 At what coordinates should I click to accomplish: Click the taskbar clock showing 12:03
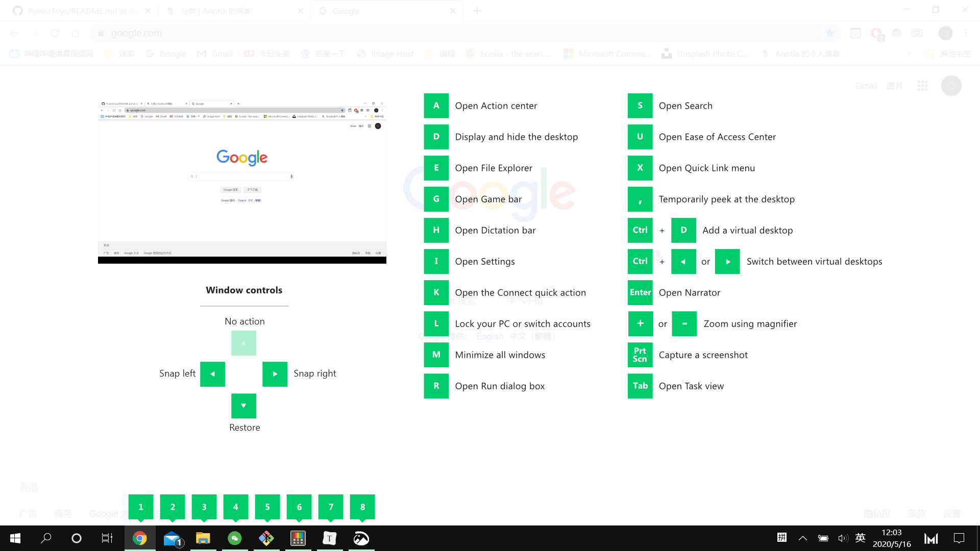click(891, 538)
